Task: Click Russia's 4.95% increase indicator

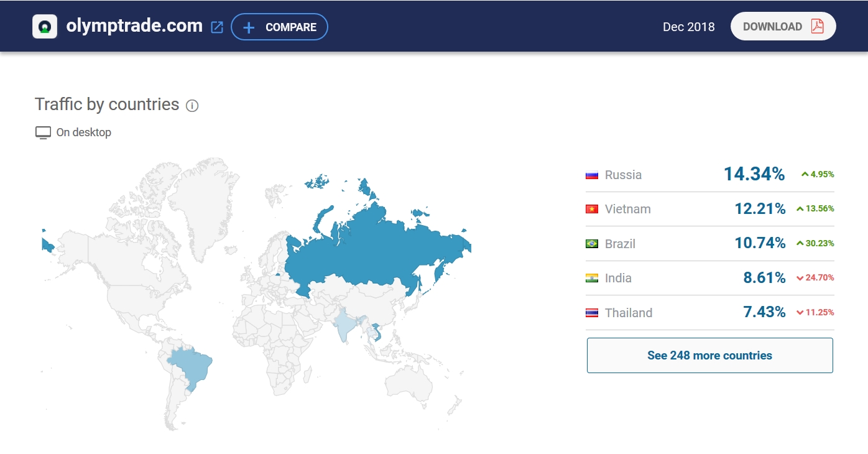Action: (818, 174)
